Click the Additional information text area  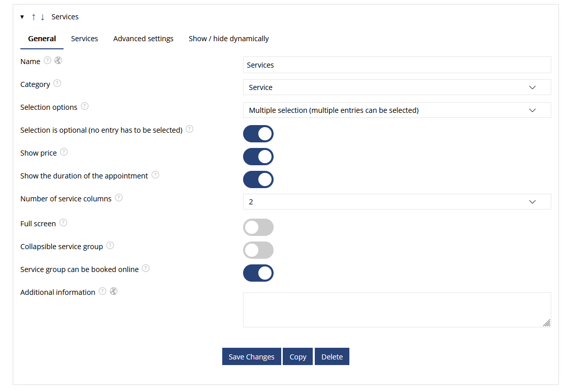coord(397,310)
